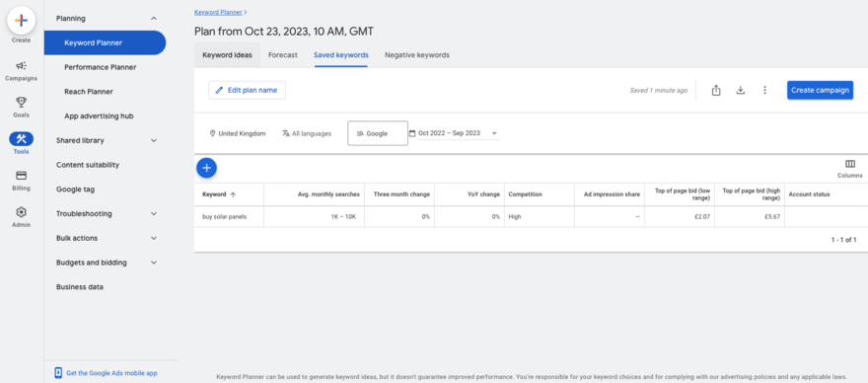This screenshot has height=383, width=868.
Task: Select Keyword Planner in the sidebar
Action: point(106,42)
